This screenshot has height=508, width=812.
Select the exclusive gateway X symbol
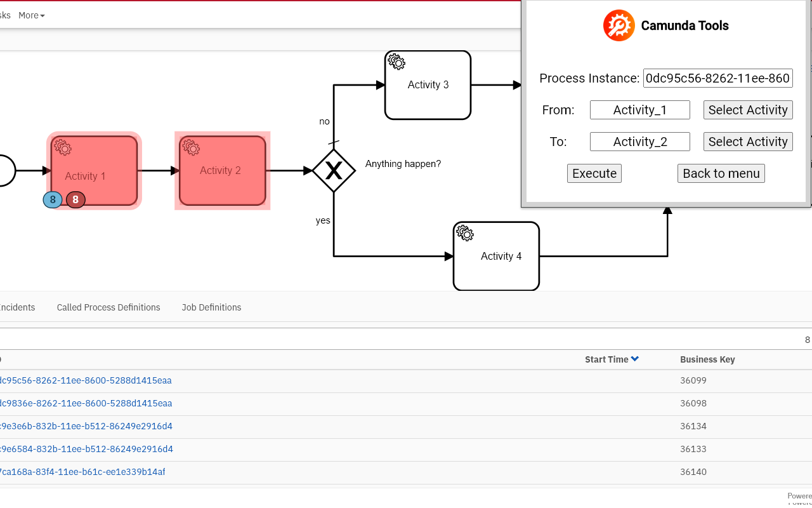(334, 170)
